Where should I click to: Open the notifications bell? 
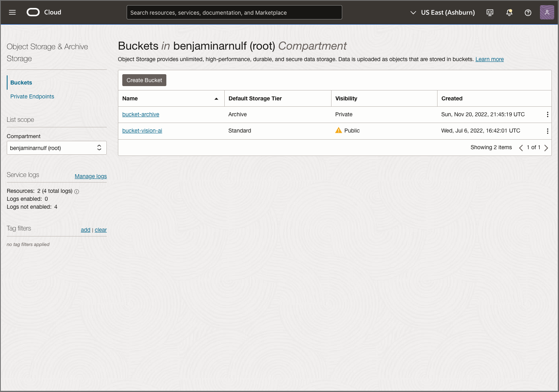509,12
